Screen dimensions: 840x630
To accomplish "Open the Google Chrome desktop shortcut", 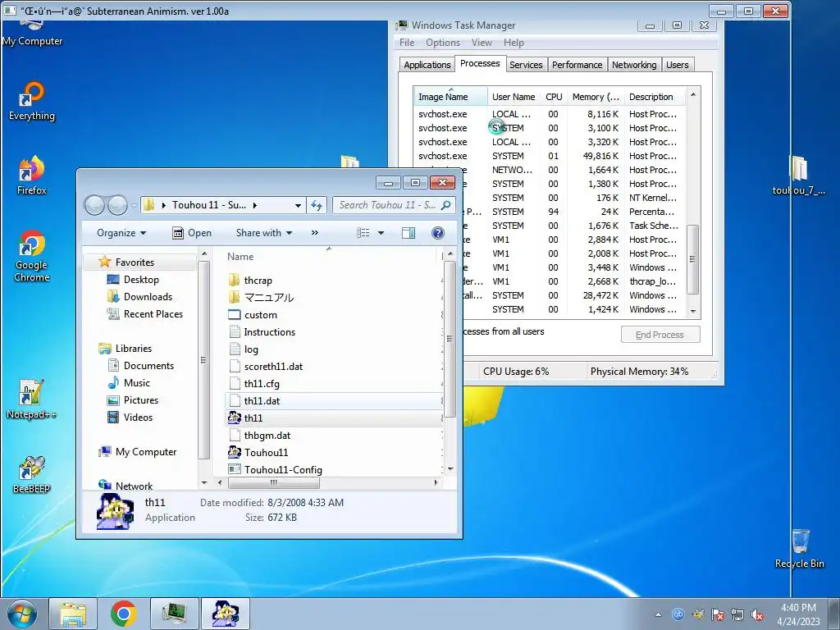I will [32, 256].
